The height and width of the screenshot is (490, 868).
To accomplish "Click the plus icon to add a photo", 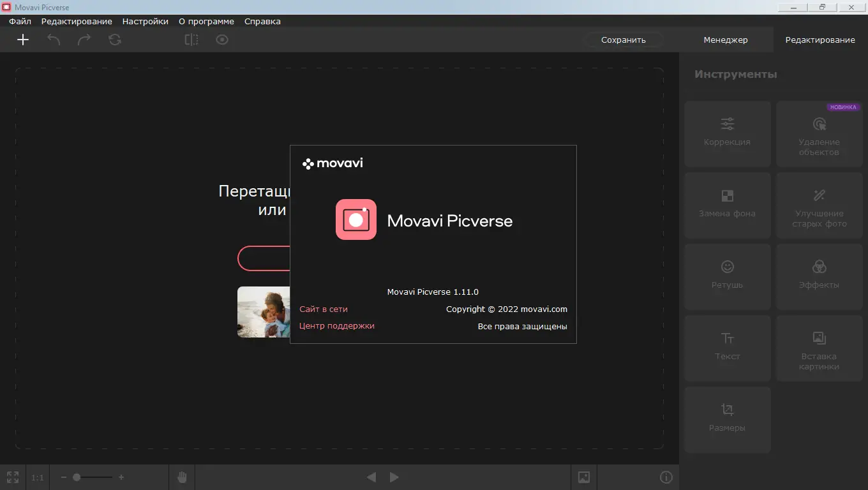I will pyautogui.click(x=23, y=40).
